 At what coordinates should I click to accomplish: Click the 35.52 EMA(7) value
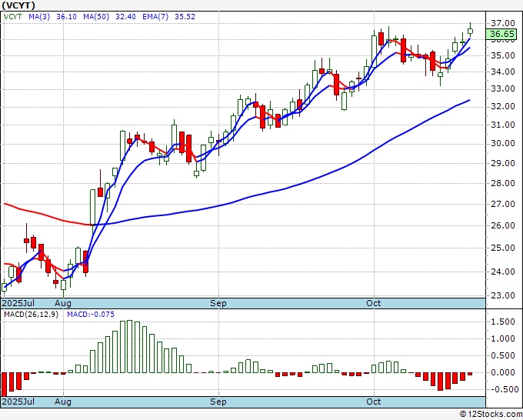pyautogui.click(x=185, y=17)
